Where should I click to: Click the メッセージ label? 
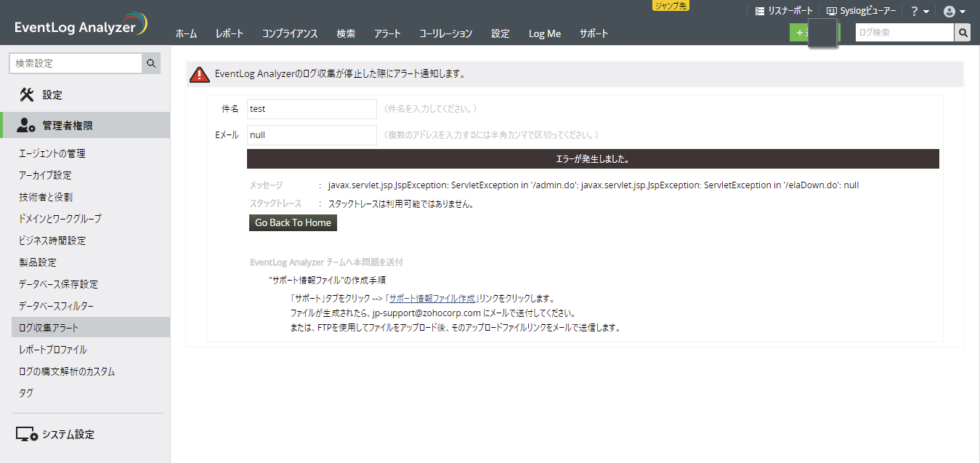coord(266,185)
